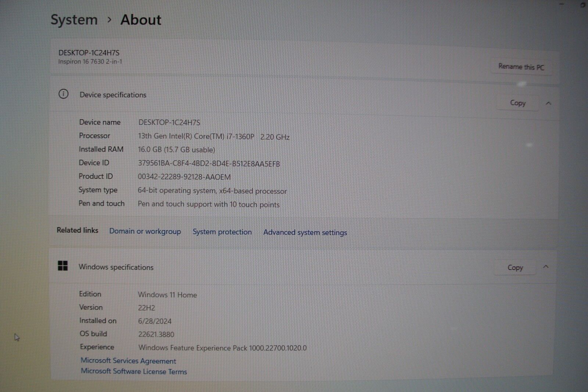Toggle visibility of Device specifications details
Viewport: 588px width, 392px height.
549,103
